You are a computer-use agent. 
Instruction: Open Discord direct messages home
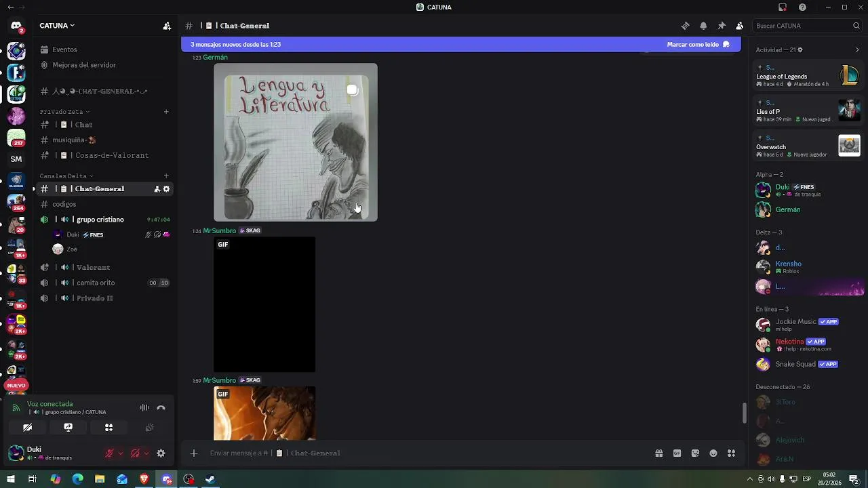(16, 26)
